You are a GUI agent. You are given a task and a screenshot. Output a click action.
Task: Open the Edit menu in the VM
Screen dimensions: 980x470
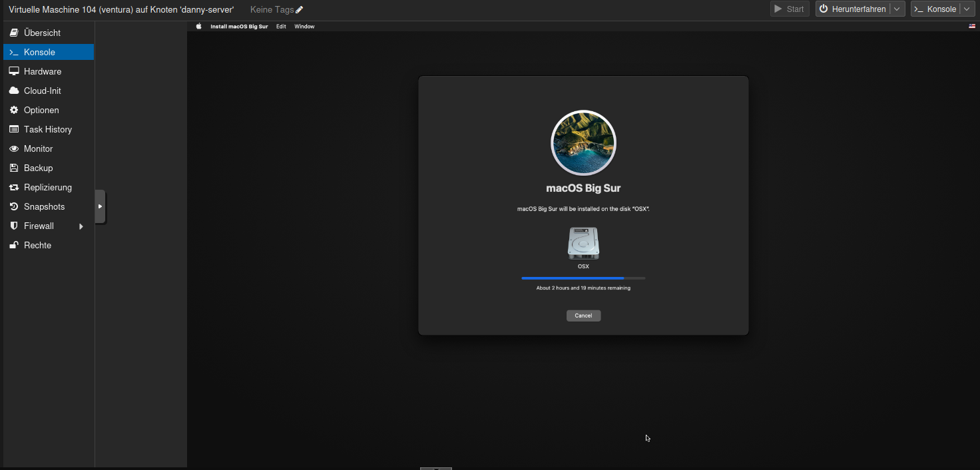[x=281, y=27]
